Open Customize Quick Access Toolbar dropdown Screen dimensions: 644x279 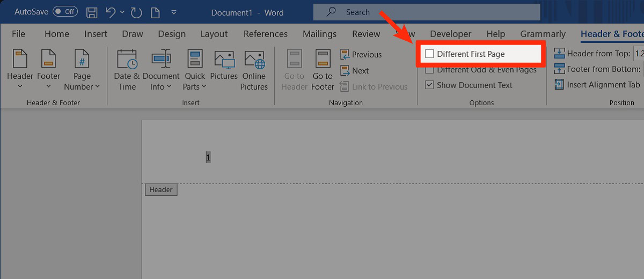click(173, 12)
